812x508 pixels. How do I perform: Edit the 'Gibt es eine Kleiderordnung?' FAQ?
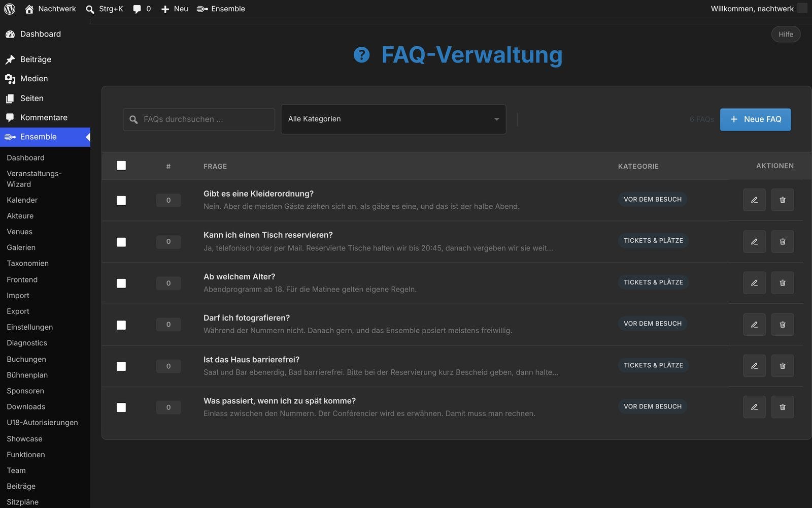point(754,200)
